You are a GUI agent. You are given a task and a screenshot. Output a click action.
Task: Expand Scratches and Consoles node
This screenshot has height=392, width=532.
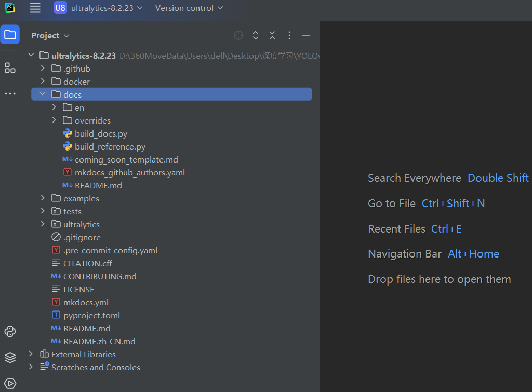point(31,367)
